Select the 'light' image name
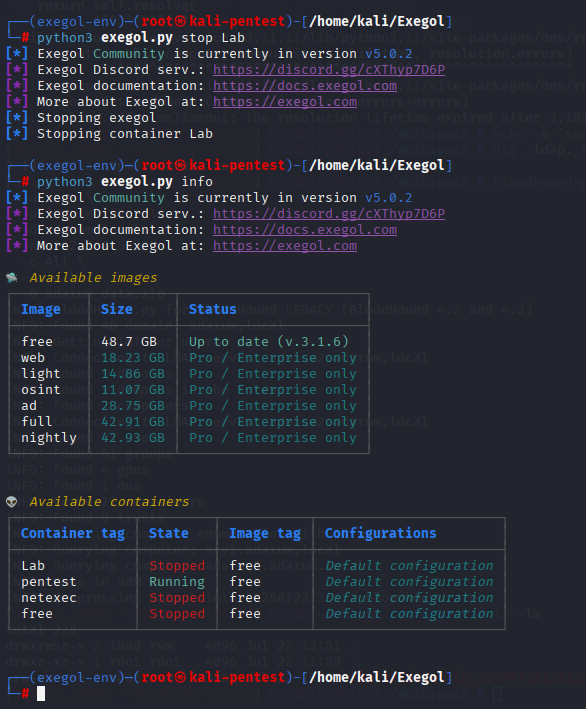Image resolution: width=586 pixels, height=709 pixels. click(x=41, y=373)
